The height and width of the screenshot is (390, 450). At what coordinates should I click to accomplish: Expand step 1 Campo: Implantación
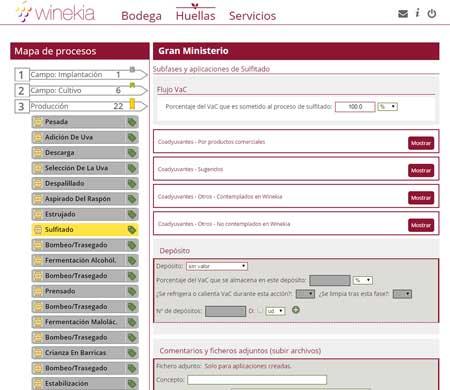tap(81, 75)
